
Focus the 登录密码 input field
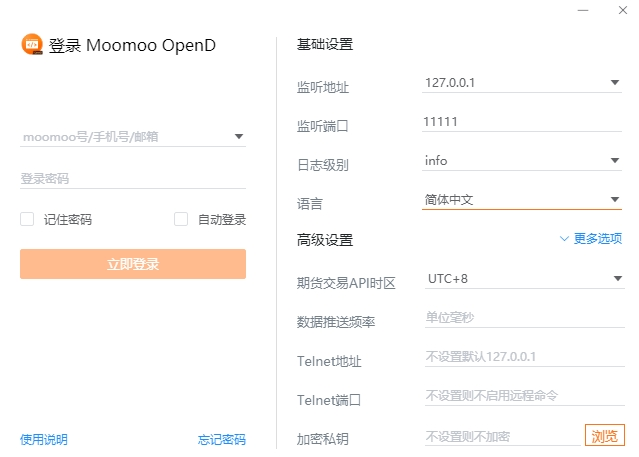point(132,179)
